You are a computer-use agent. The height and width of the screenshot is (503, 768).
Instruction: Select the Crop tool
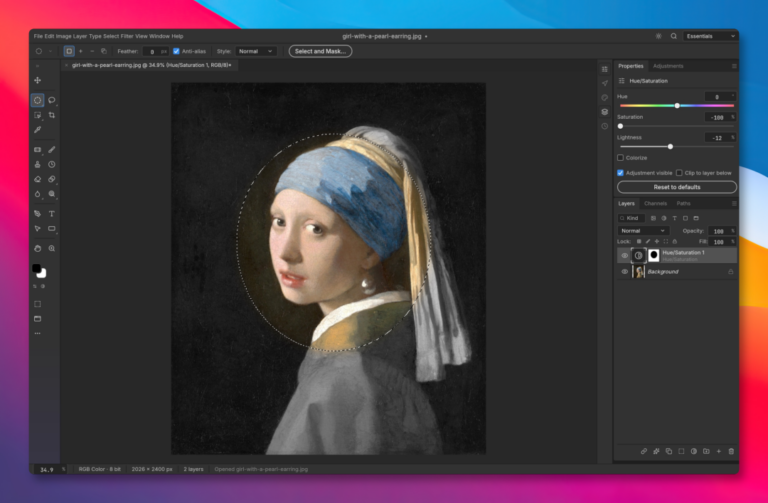tap(52, 115)
